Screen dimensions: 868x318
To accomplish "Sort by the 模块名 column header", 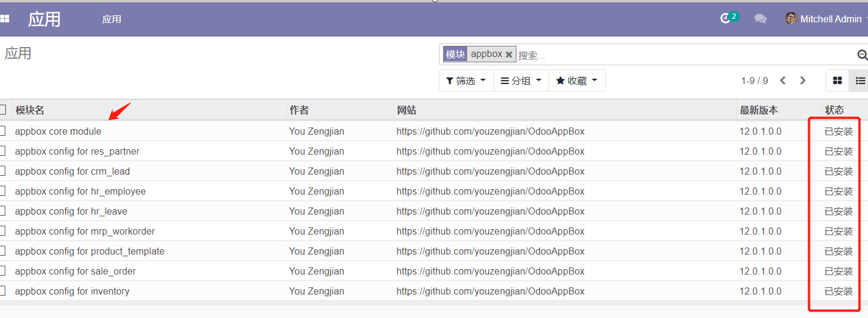I will 30,110.
